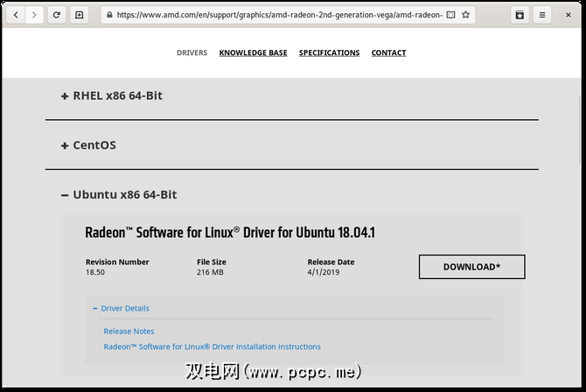586x392 pixels.
Task: Go back to previous page
Action: pyautogui.click(x=16, y=15)
